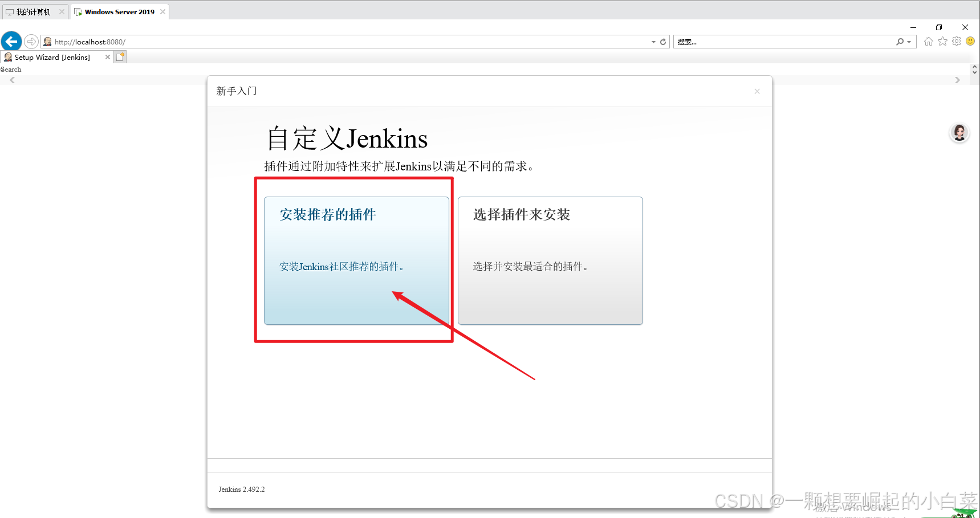Expand the search provider dropdown arrow
Image resolution: width=980 pixels, height=518 pixels.
click(909, 42)
